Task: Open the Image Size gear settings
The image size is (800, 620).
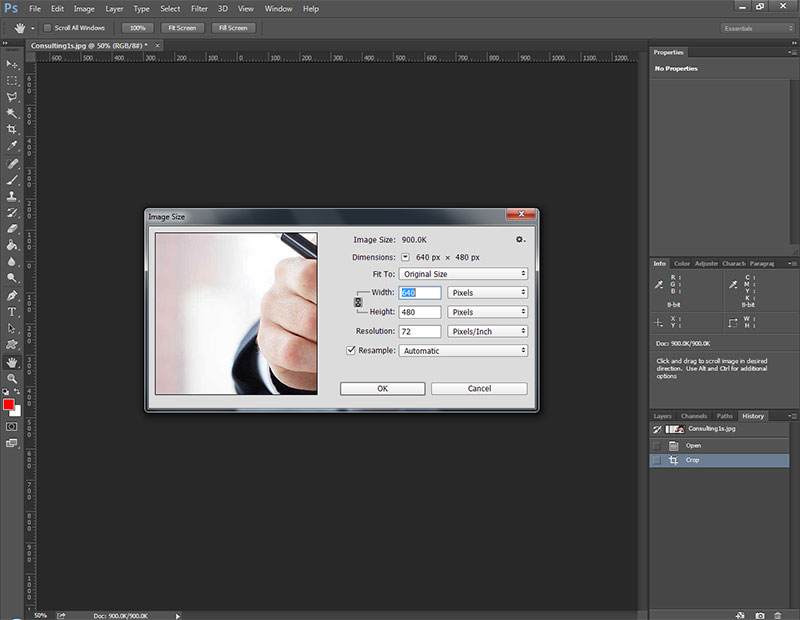Action: tap(520, 239)
